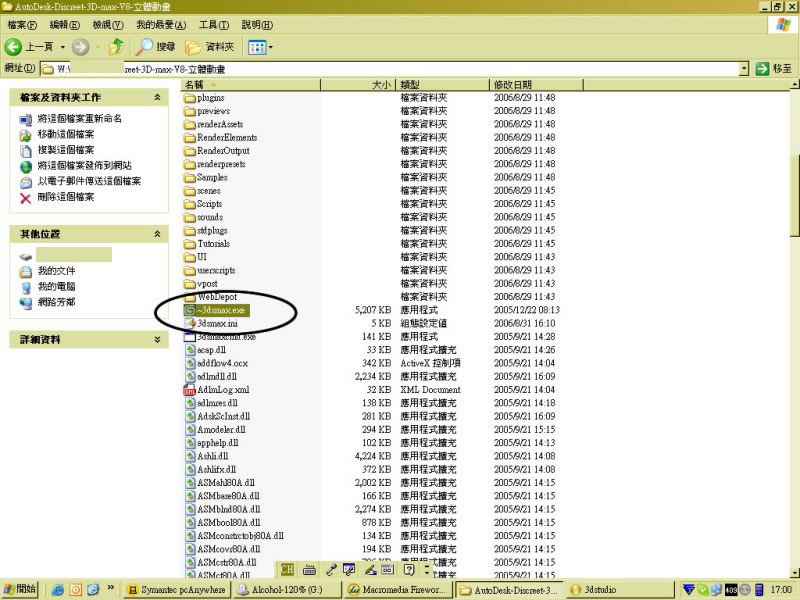Viewport: 800px width, 600px height.
Task: Open the Views dropdown arrow
Action: tap(270, 47)
